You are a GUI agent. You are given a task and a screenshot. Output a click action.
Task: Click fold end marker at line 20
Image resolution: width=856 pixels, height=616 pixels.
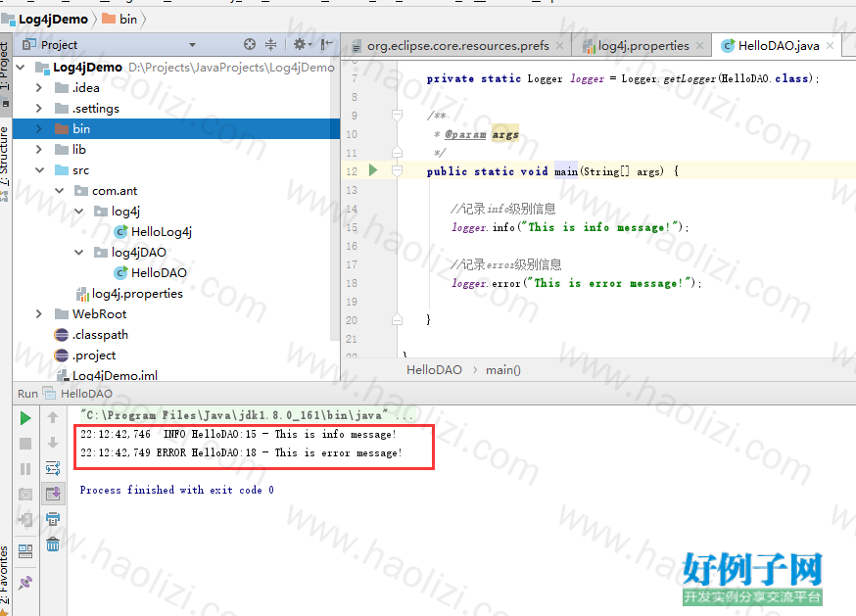pos(397,319)
